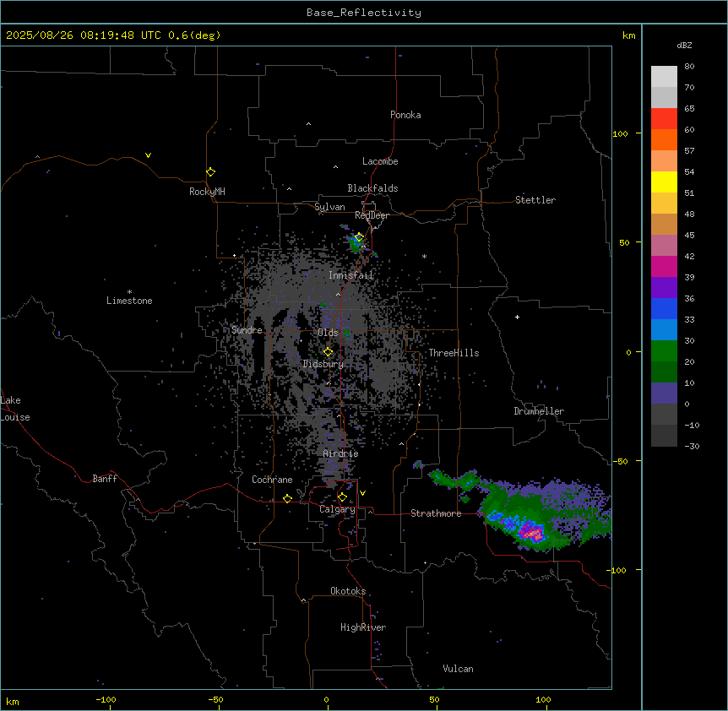The height and width of the screenshot is (711, 728).
Task: Click the yellow diamond marker above RockyMH
Action: pyautogui.click(x=210, y=172)
